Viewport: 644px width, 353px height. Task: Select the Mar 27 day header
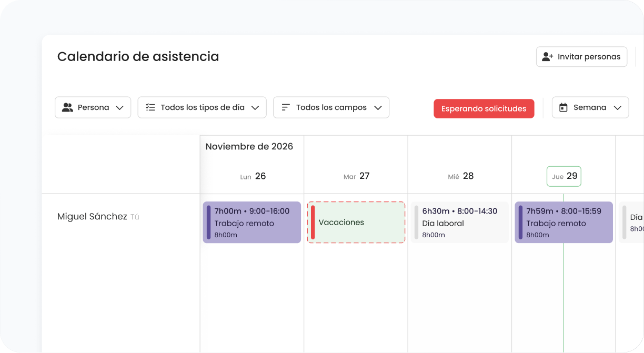(x=357, y=176)
